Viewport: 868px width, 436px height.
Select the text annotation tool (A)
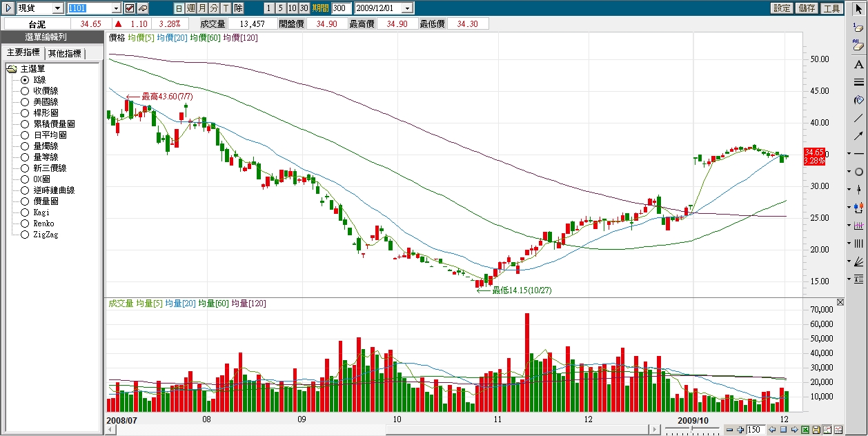pos(858,65)
